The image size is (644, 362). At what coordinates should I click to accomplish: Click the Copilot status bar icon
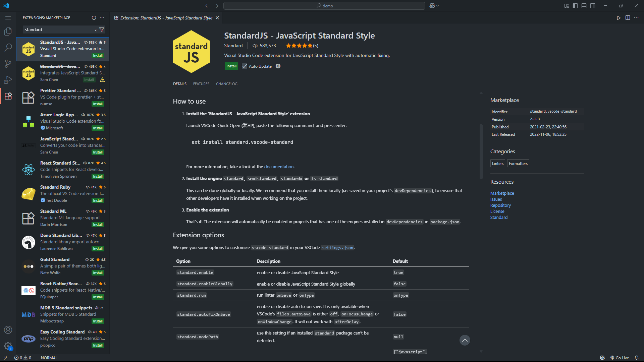coord(602,358)
